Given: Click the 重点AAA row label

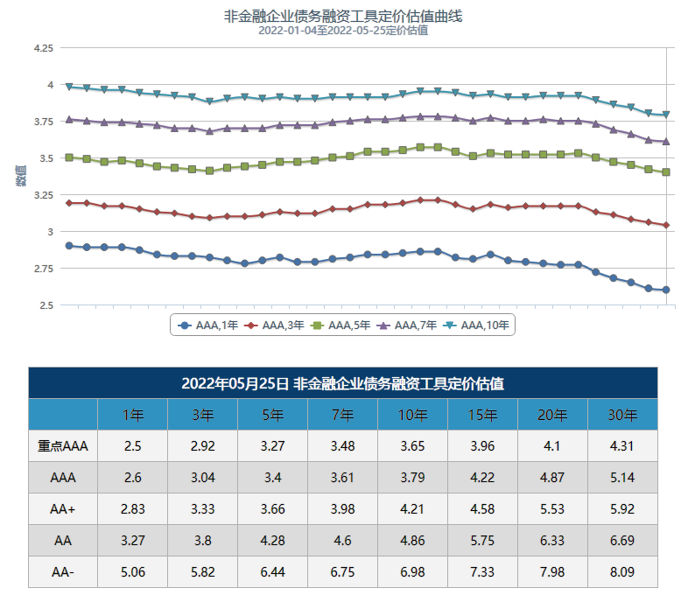Looking at the screenshot, I should tap(63, 446).
